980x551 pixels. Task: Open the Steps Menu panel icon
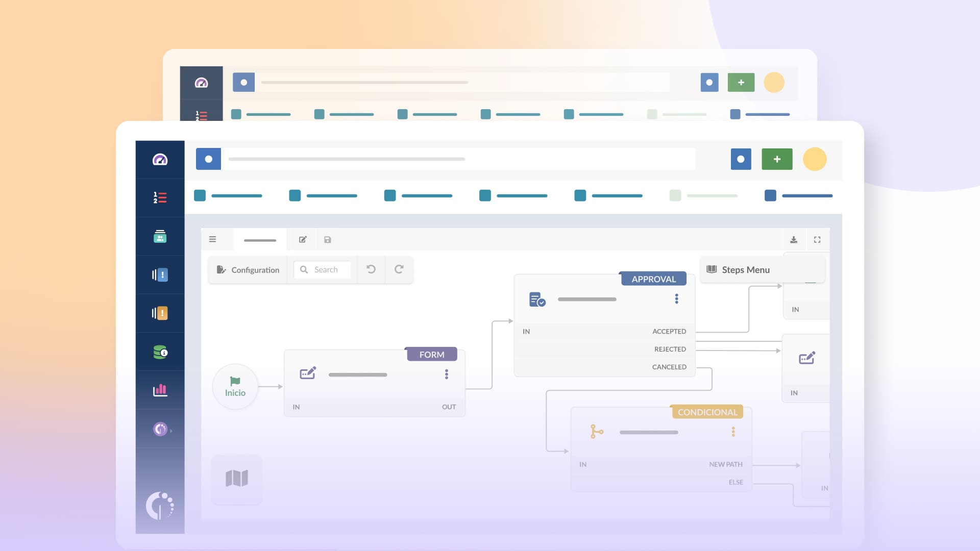pyautogui.click(x=712, y=269)
